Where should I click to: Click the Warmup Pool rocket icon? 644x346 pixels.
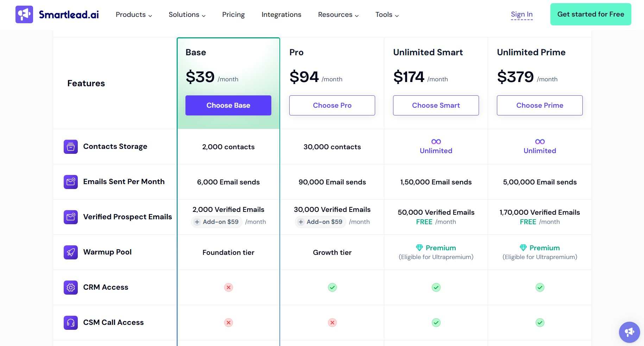tap(70, 252)
